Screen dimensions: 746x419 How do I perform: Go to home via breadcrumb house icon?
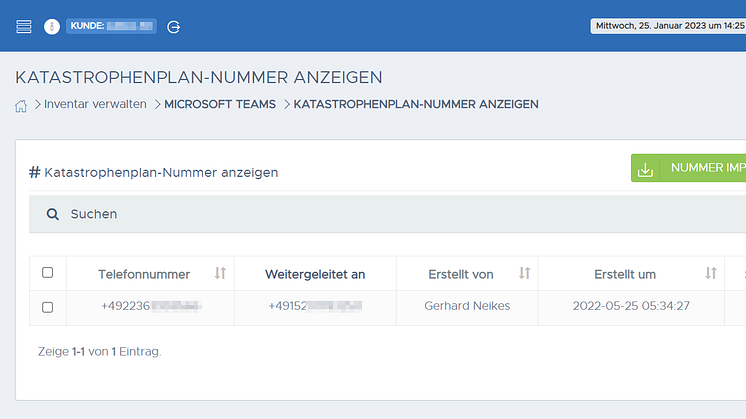[21, 105]
